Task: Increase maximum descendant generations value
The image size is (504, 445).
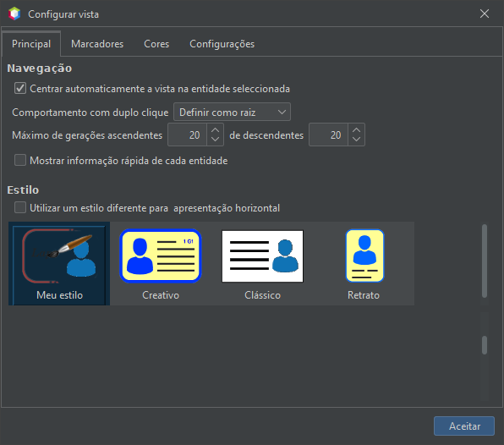Action: coord(356,130)
